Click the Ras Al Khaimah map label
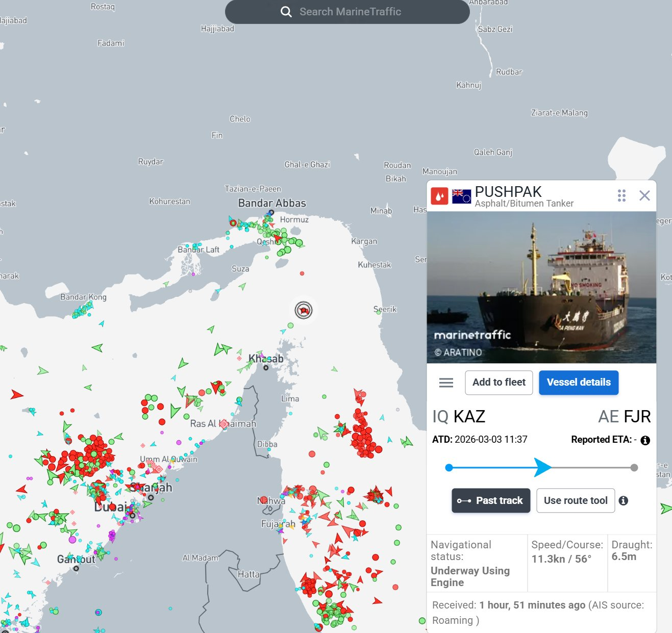 223,424
